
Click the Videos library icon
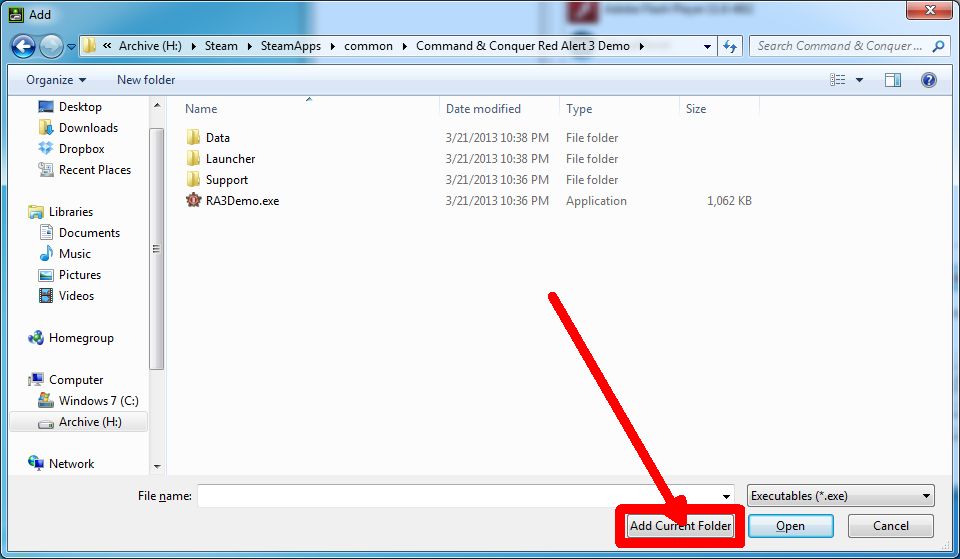(x=46, y=296)
